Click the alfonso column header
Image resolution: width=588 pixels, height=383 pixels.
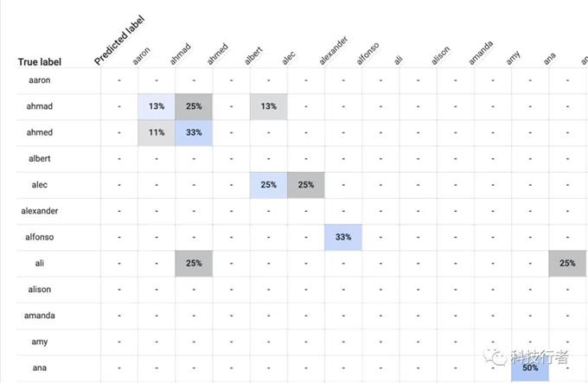click(x=367, y=54)
